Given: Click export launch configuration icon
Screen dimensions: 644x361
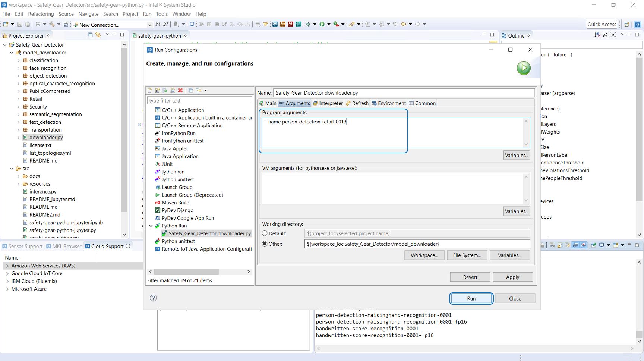Looking at the screenshot, I should [x=165, y=91].
